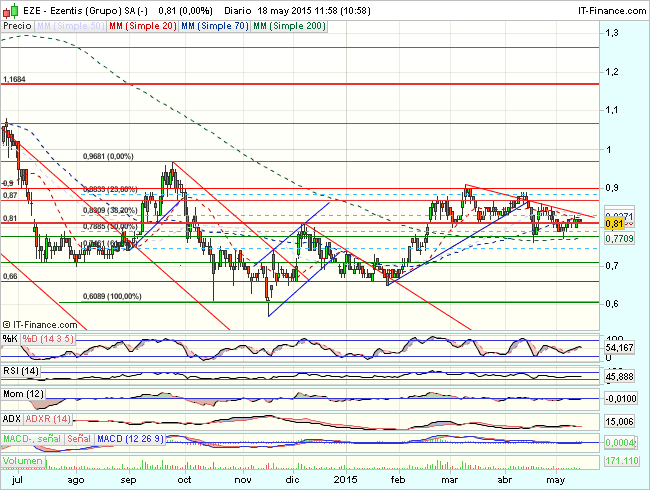
Task: Click the 2015 year marker on the time axis
Action: pos(346,480)
